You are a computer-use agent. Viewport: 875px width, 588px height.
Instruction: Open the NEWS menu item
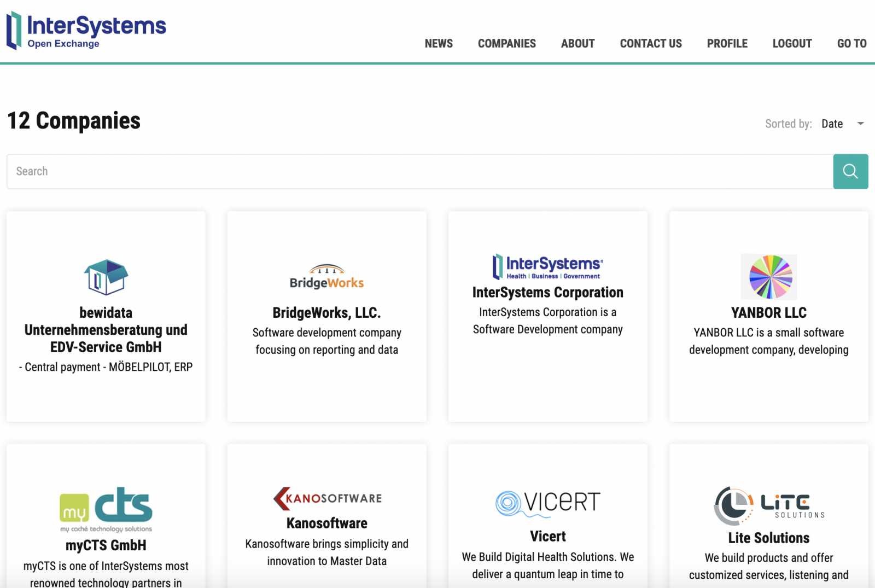click(439, 43)
